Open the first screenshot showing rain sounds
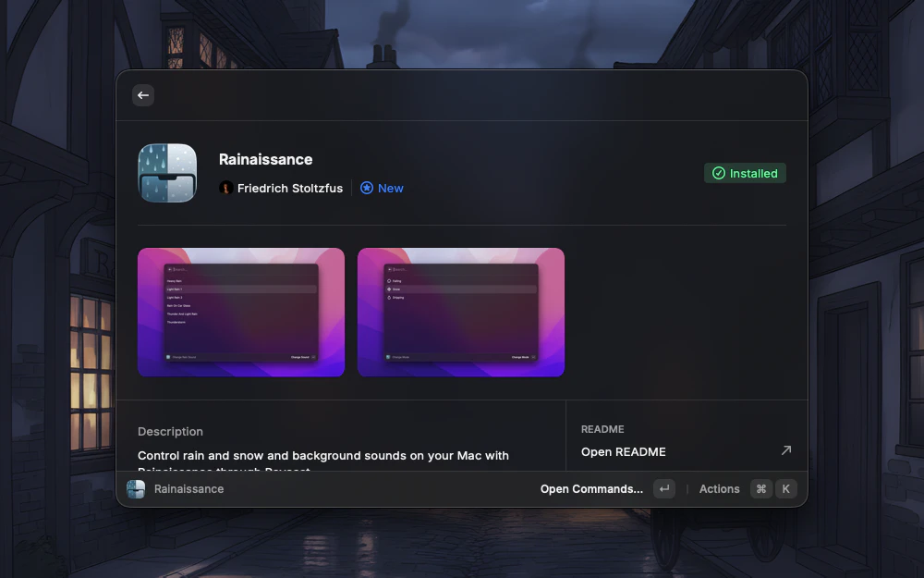Viewport: 924px width, 578px height. pyautogui.click(x=241, y=312)
